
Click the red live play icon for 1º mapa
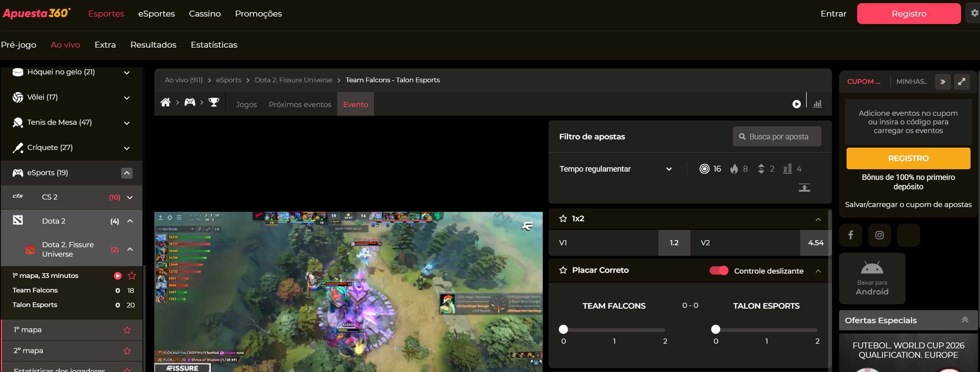pos(118,276)
